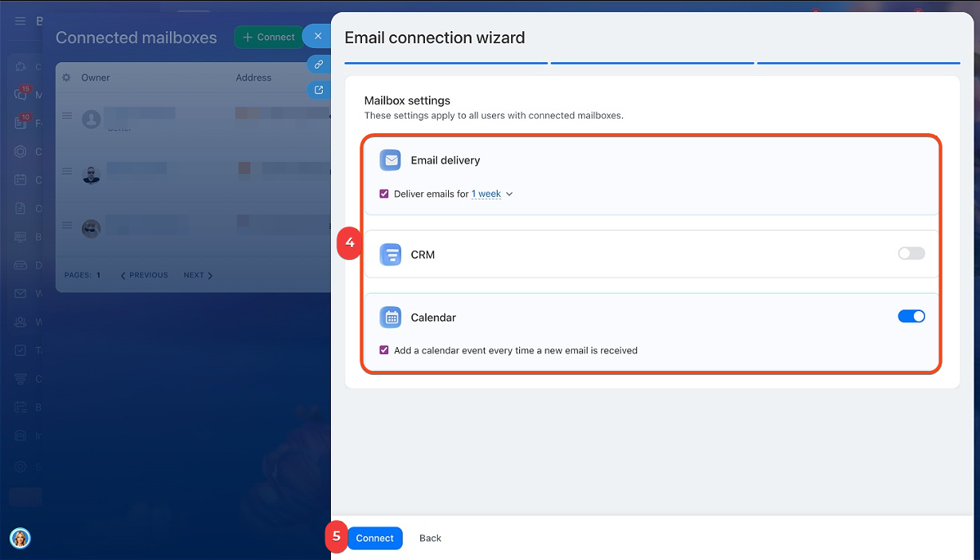This screenshot has height=560, width=980.
Task: Uncheck the Deliver emails for checkbox
Action: click(384, 194)
